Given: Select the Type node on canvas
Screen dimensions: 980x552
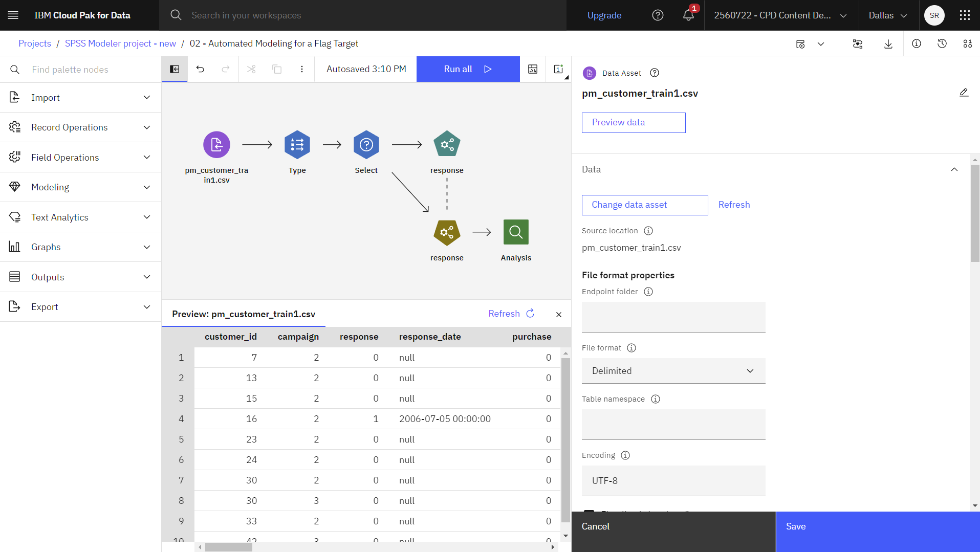Looking at the screenshot, I should (297, 145).
